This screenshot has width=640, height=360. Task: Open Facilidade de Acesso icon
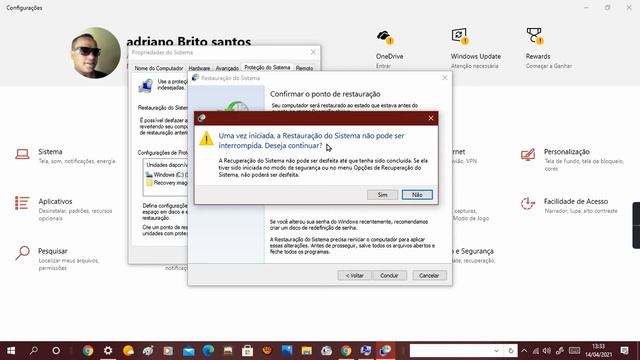(x=528, y=203)
